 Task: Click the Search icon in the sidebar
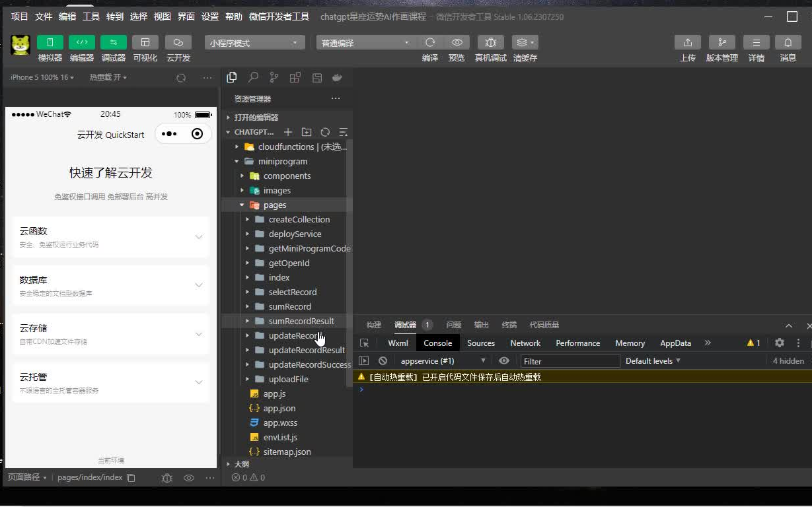(252, 77)
